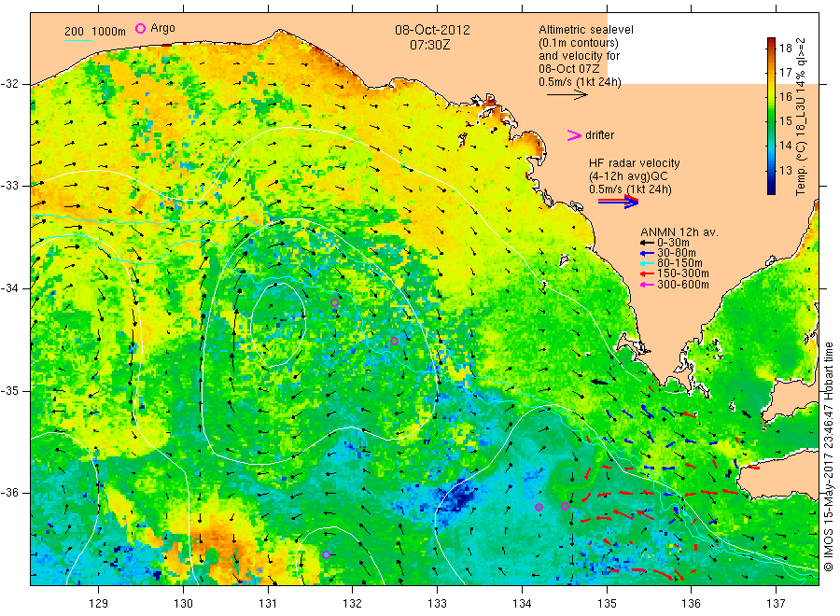Click the '18' value on the temperature scale
Viewport: 840px width, 616px height.
pyautogui.click(x=785, y=49)
